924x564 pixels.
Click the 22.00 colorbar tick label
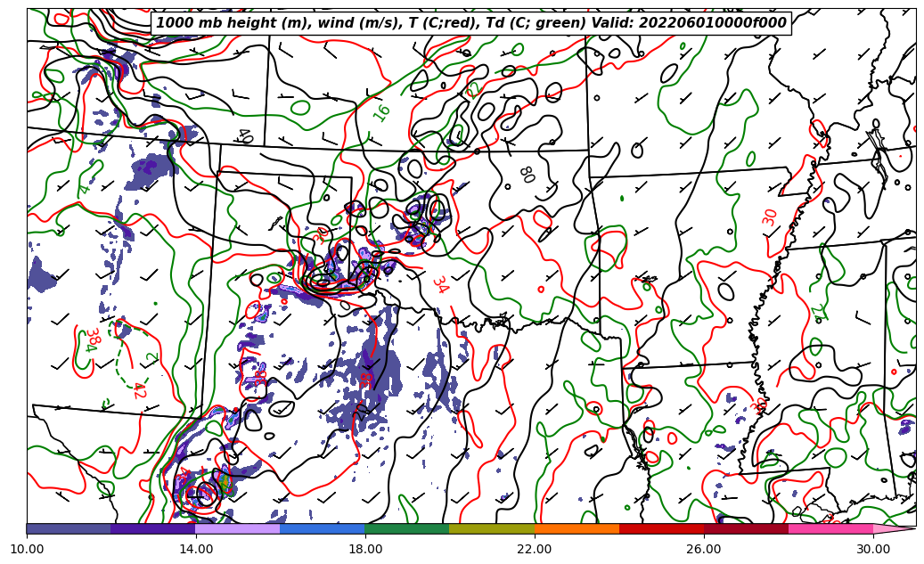pos(535,549)
